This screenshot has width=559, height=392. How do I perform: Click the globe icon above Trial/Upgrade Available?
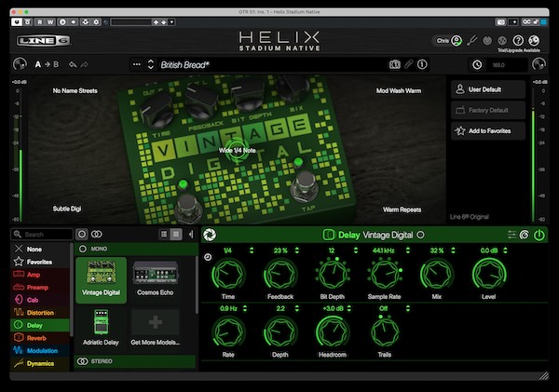pyautogui.click(x=534, y=41)
